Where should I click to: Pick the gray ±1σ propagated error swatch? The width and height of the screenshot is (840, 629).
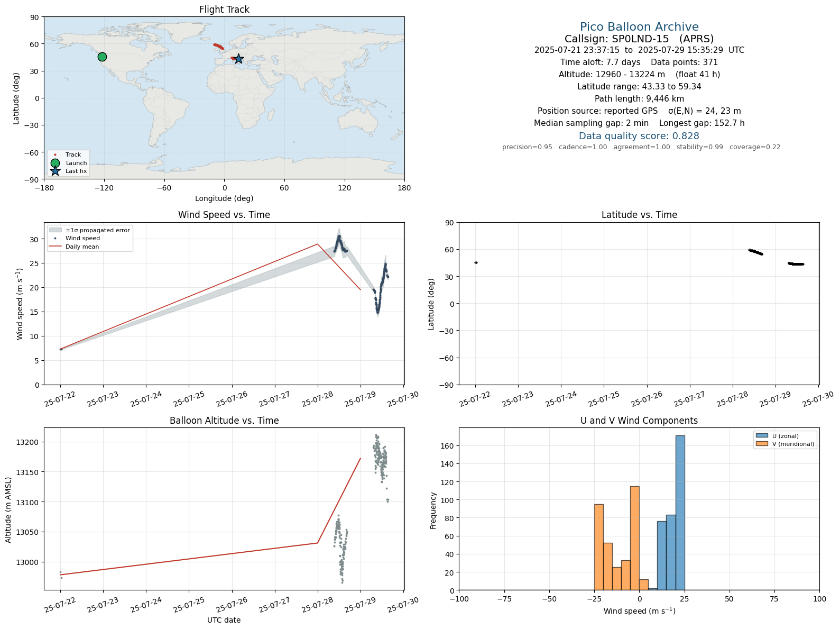point(55,230)
